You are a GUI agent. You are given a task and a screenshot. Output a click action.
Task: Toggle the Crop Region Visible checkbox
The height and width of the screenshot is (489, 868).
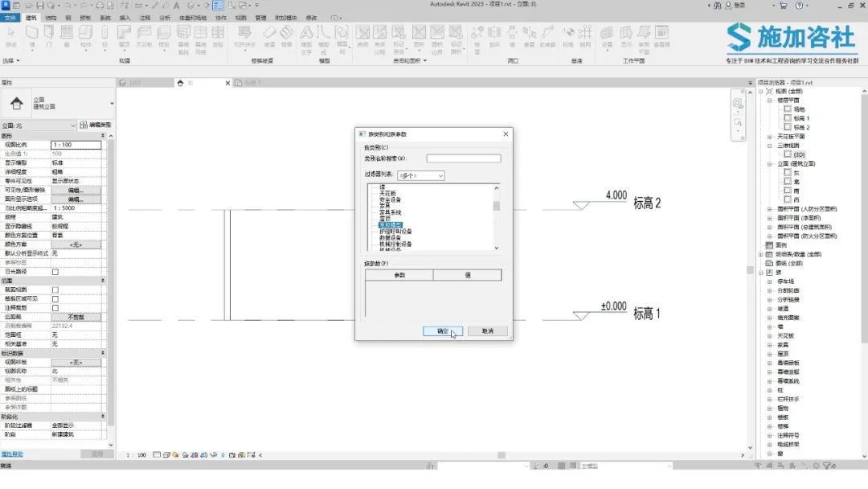[x=55, y=299]
